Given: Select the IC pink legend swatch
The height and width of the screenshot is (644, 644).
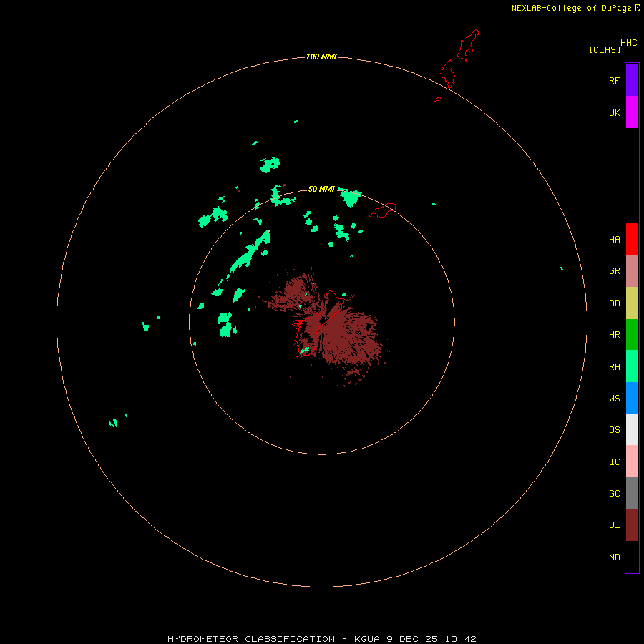Looking at the screenshot, I should tap(632, 462).
